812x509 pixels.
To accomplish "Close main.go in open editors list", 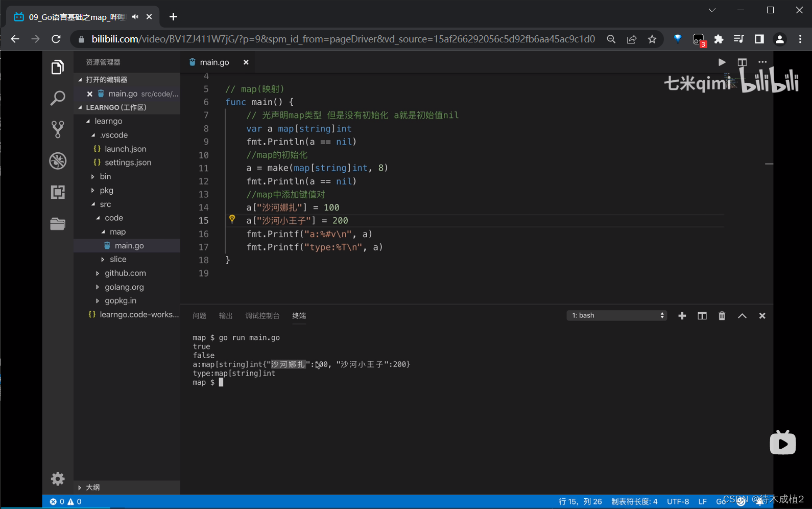I will tap(89, 94).
